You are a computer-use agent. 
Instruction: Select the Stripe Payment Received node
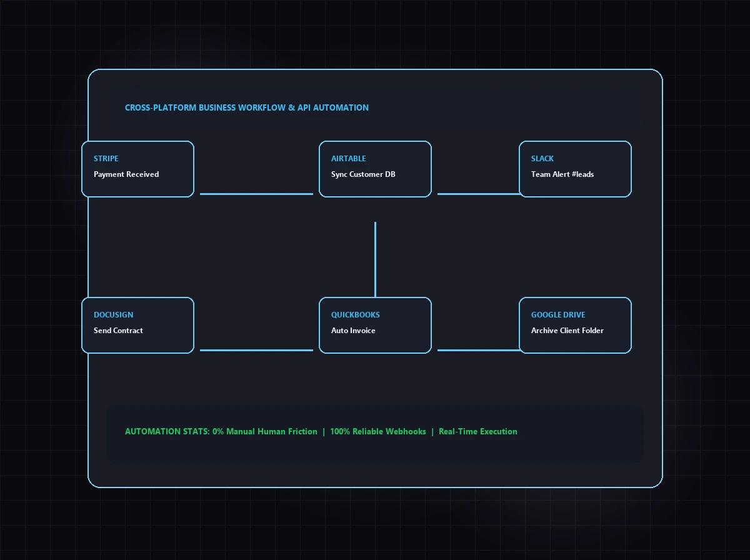(137, 169)
